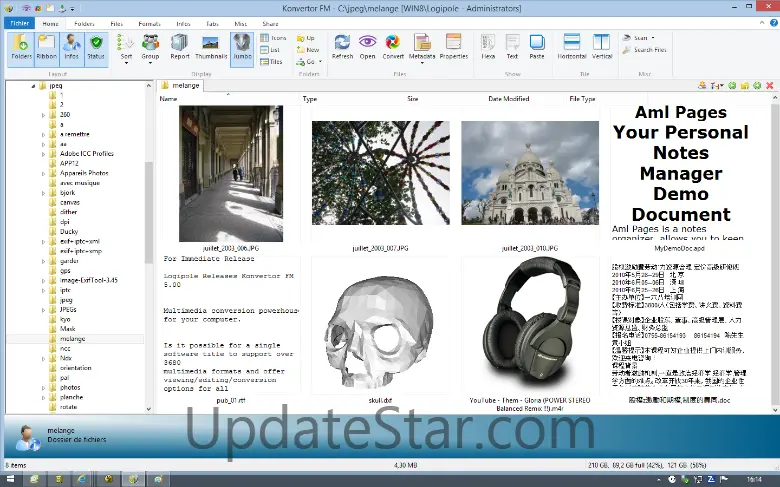Toggle the Status bar layout button
The width and height of the screenshot is (780, 487).
96,46
